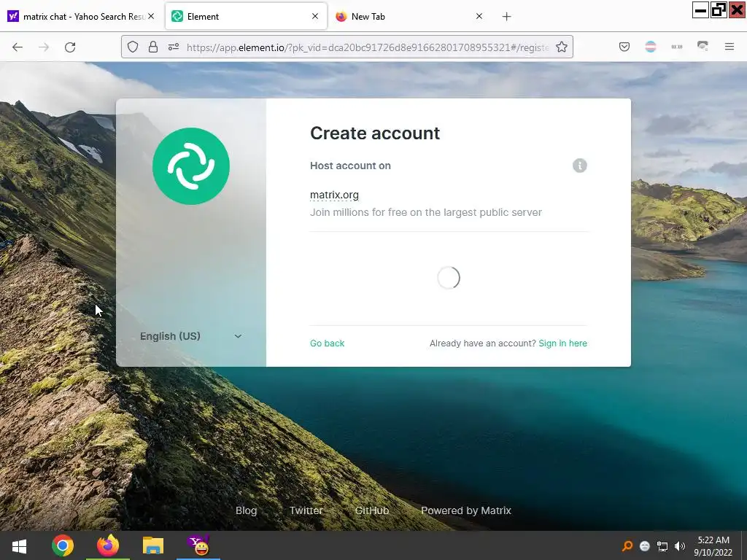Launch Chrome from the taskbar
The width and height of the screenshot is (747, 560).
[63, 545]
